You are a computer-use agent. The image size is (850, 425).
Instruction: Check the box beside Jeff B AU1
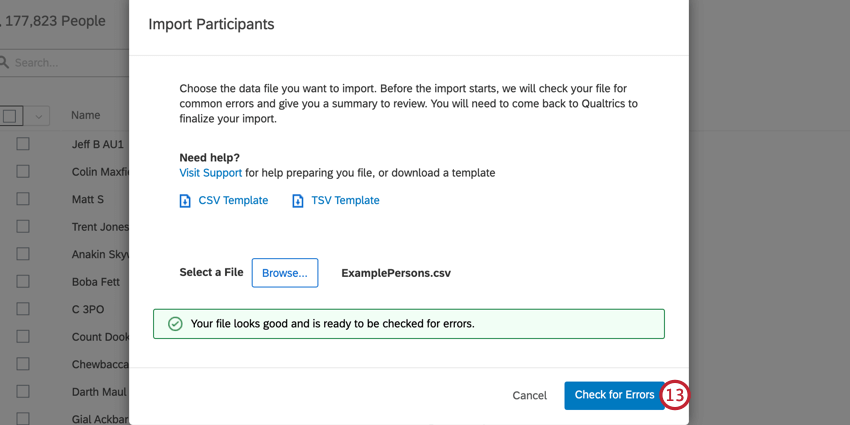[x=23, y=144]
